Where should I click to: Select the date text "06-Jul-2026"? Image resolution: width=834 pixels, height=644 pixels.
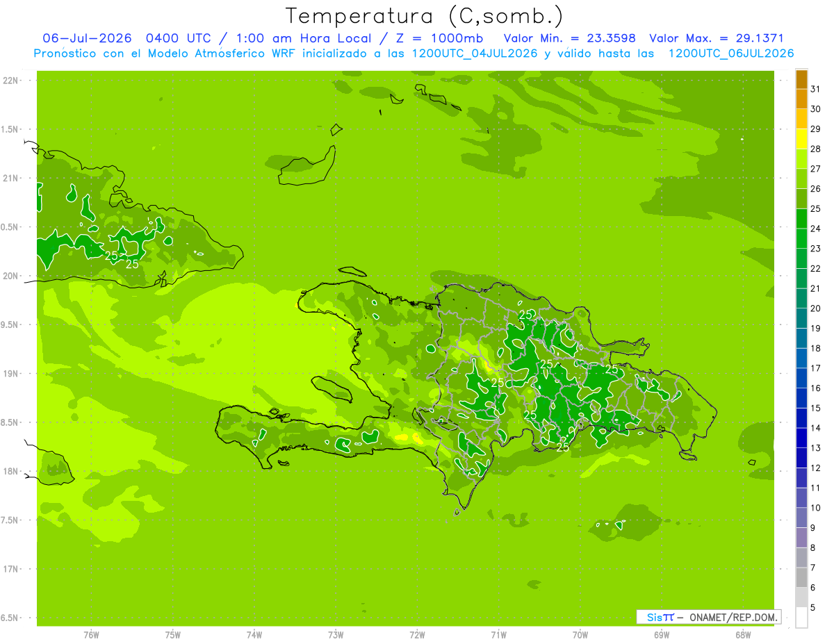coord(87,38)
